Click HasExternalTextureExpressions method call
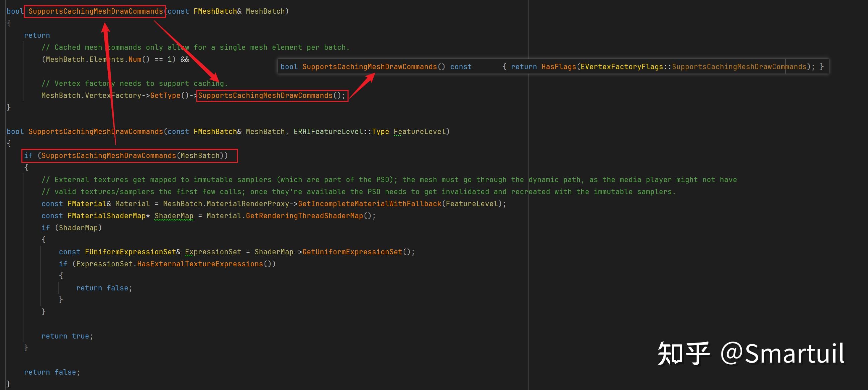Viewport: 868px width, 390px height. click(200, 264)
